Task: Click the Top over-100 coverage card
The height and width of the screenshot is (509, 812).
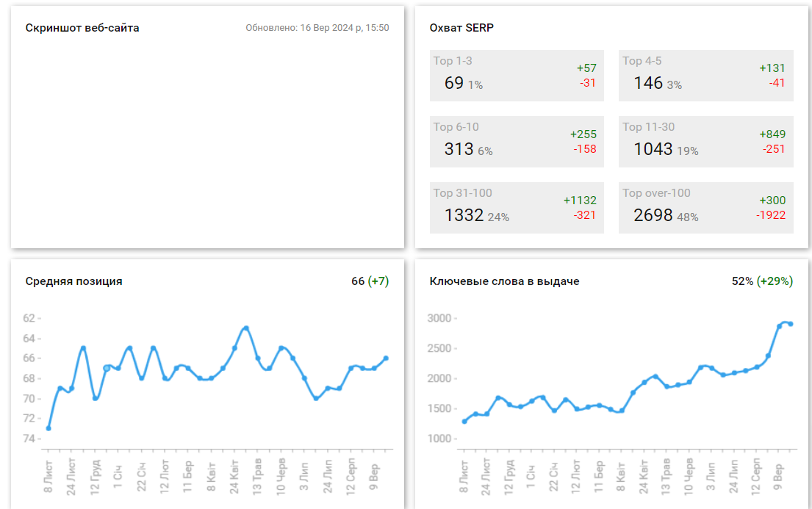Action: pyautogui.click(x=705, y=208)
